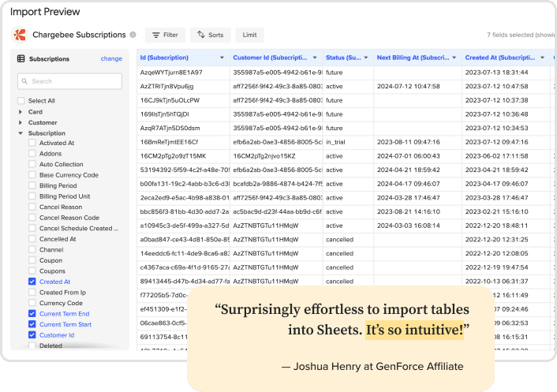
Task: Select next billing cell 2024-04-17 09:46:07
Action: pyautogui.click(x=418, y=184)
